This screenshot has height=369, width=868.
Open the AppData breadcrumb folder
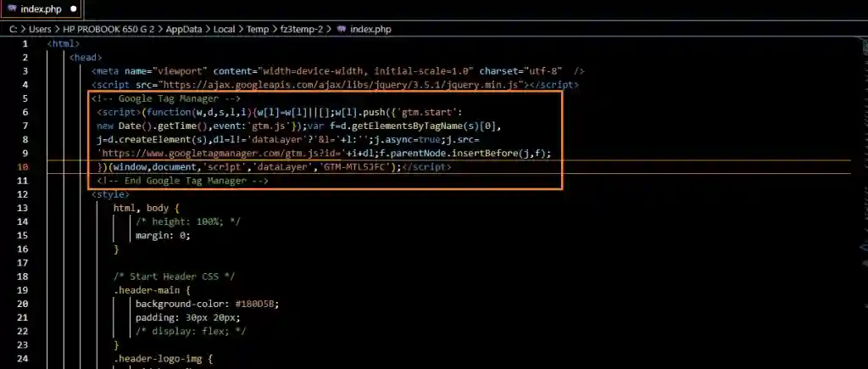(x=184, y=30)
